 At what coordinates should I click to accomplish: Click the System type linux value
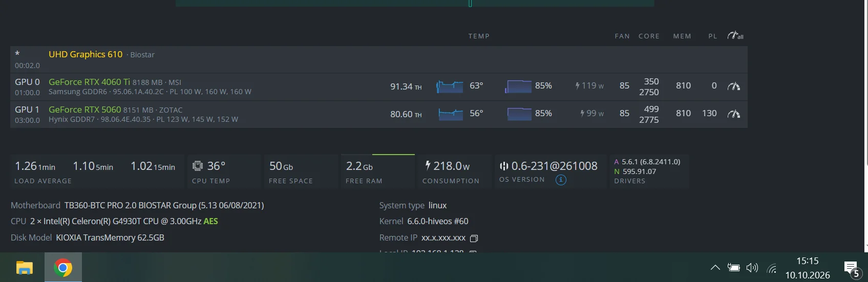[x=437, y=205]
